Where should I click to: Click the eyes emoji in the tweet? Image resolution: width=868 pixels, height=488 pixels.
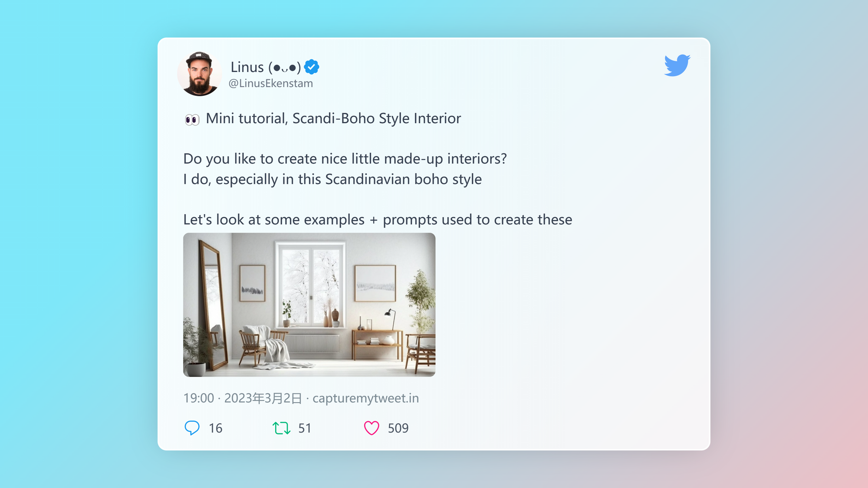[192, 119]
